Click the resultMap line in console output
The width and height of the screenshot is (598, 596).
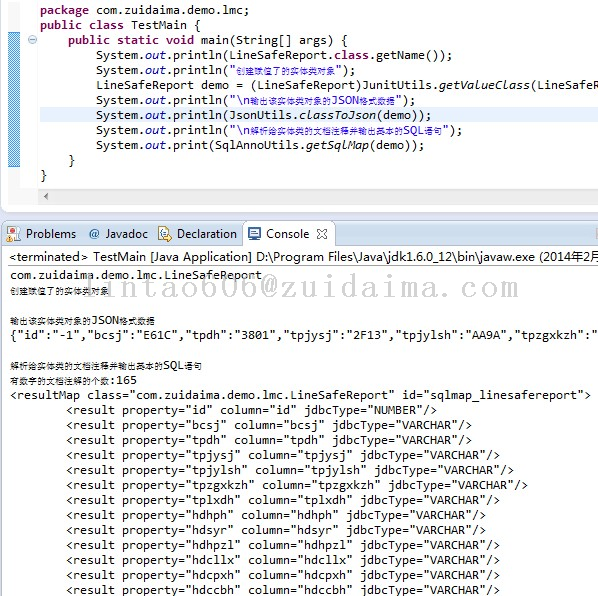[301, 395]
